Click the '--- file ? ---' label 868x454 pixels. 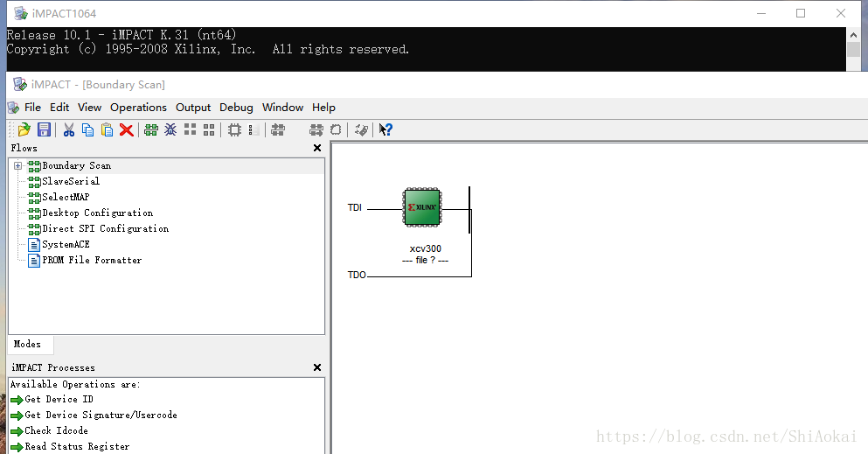coord(425,260)
